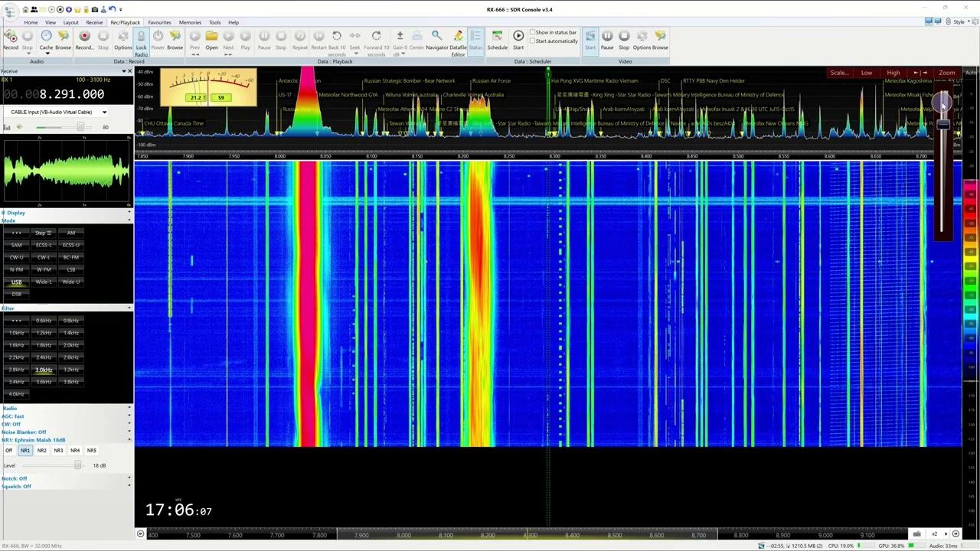980x551 pixels.
Task: Click the NR Level slider handle
Action: click(x=77, y=465)
